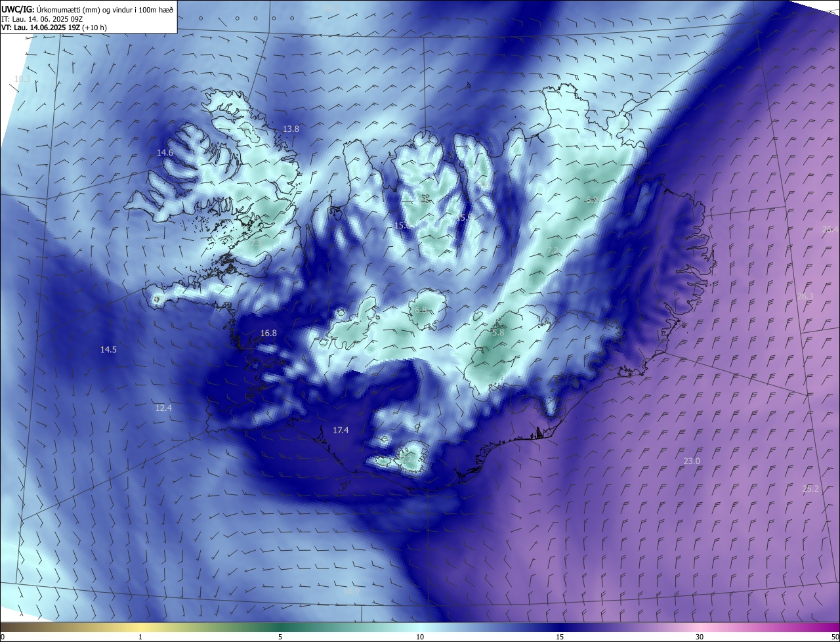Click the 50 tick on the color scale
Screen dimensions: 840x642
[835, 637]
